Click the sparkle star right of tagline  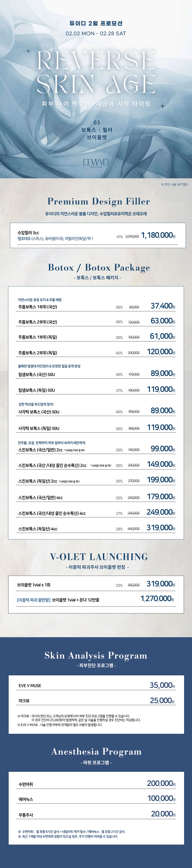163,106
